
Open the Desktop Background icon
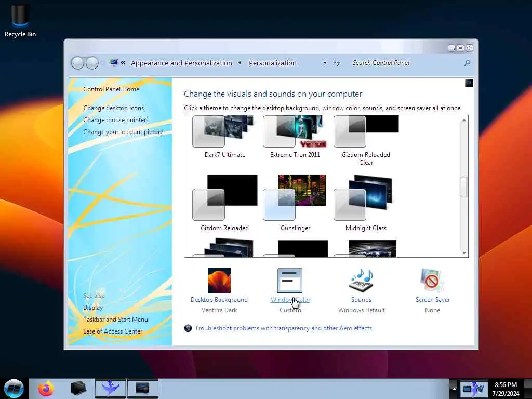[x=219, y=281]
